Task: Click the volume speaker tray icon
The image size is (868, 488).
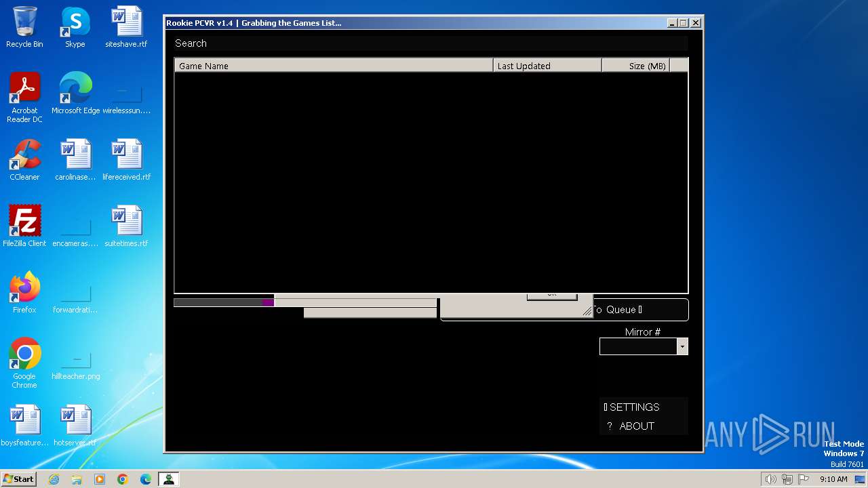Action: (x=770, y=479)
